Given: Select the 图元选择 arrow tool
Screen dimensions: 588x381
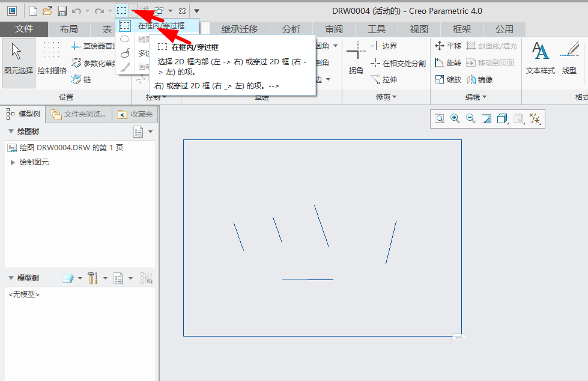Looking at the screenshot, I should [x=18, y=60].
